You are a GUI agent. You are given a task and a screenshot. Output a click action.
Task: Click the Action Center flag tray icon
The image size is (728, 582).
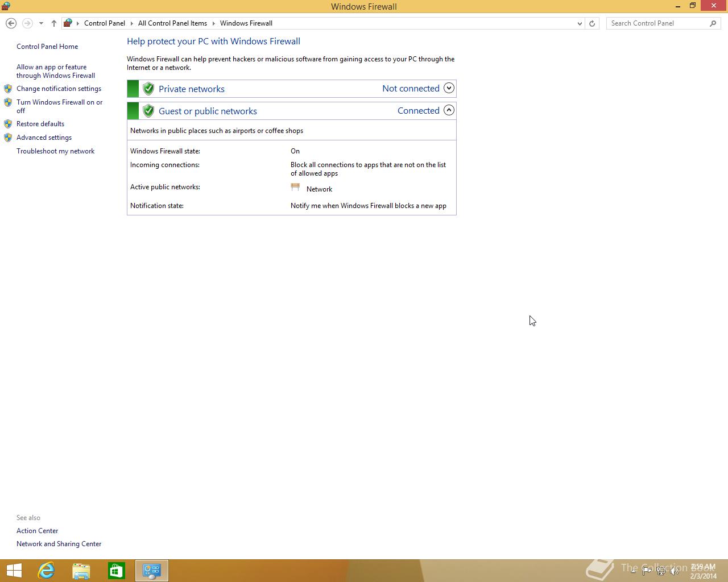click(647, 571)
